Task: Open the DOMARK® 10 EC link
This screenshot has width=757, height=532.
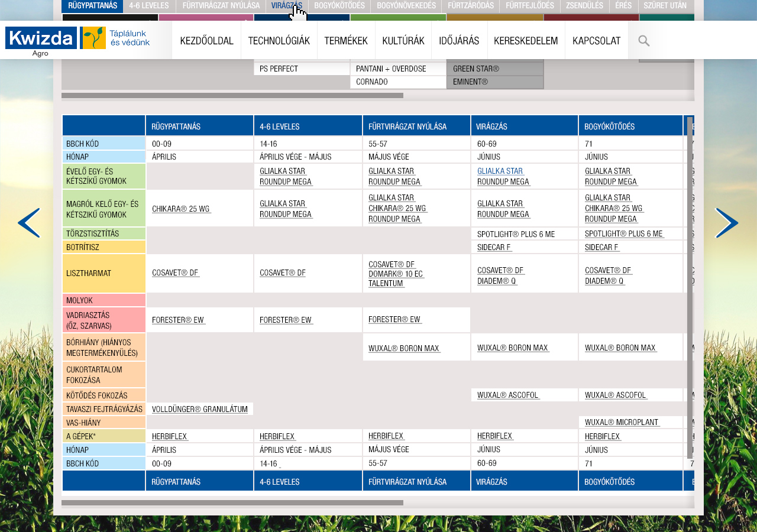Action: [396, 274]
